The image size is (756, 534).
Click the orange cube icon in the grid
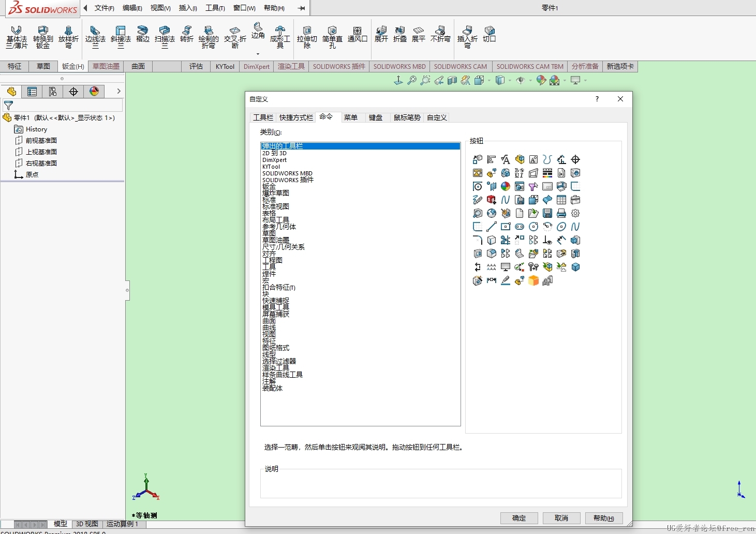pos(533,280)
